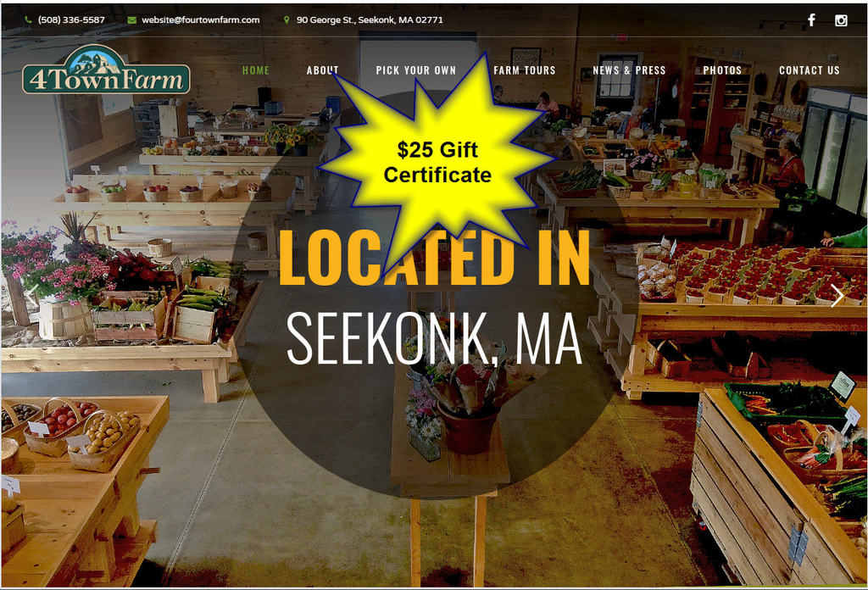Call the (508) 336-5587 phone link
Image resolution: width=868 pixels, height=590 pixels.
(x=71, y=20)
